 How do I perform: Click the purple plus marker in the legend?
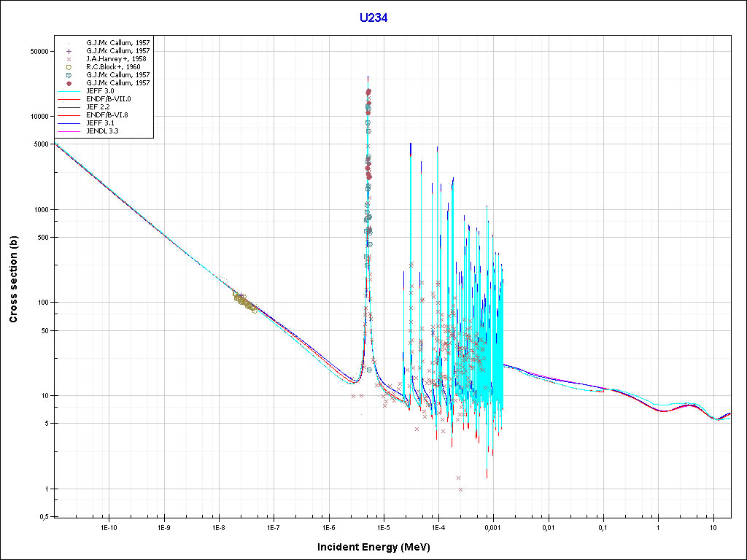click(x=69, y=51)
